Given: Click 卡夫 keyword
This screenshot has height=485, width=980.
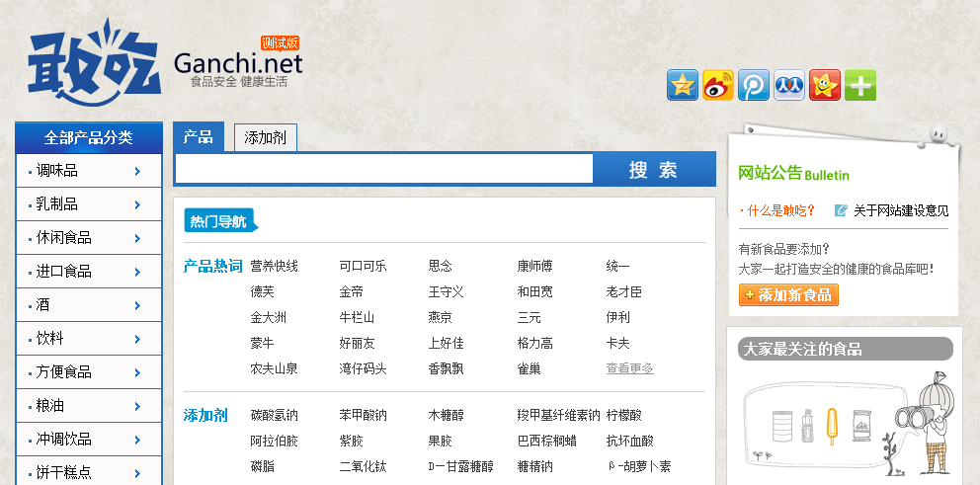Looking at the screenshot, I should coord(618,343).
